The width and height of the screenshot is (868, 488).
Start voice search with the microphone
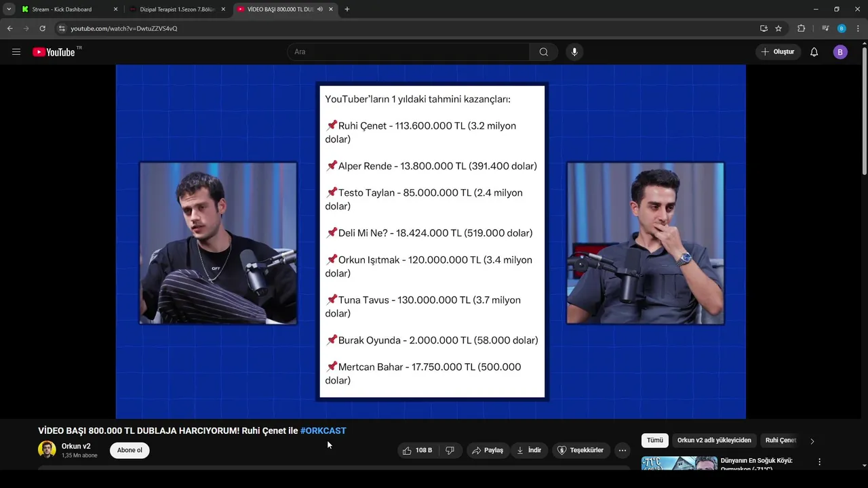click(x=574, y=52)
